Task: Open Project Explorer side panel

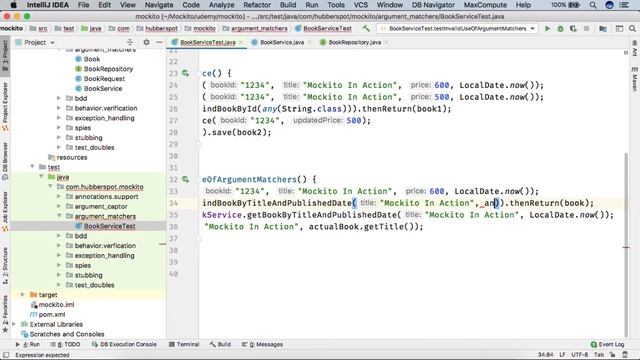Action: (x=5, y=107)
